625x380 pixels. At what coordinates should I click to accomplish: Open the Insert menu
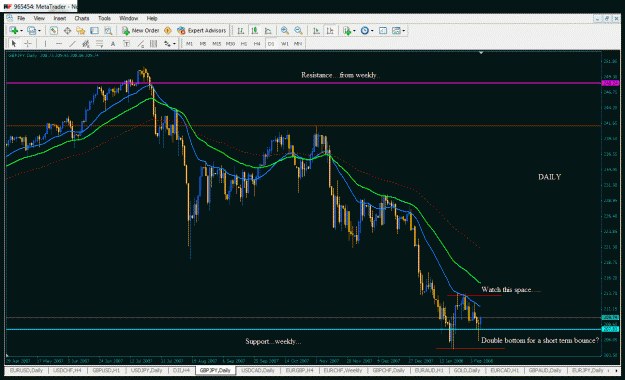(x=60, y=18)
